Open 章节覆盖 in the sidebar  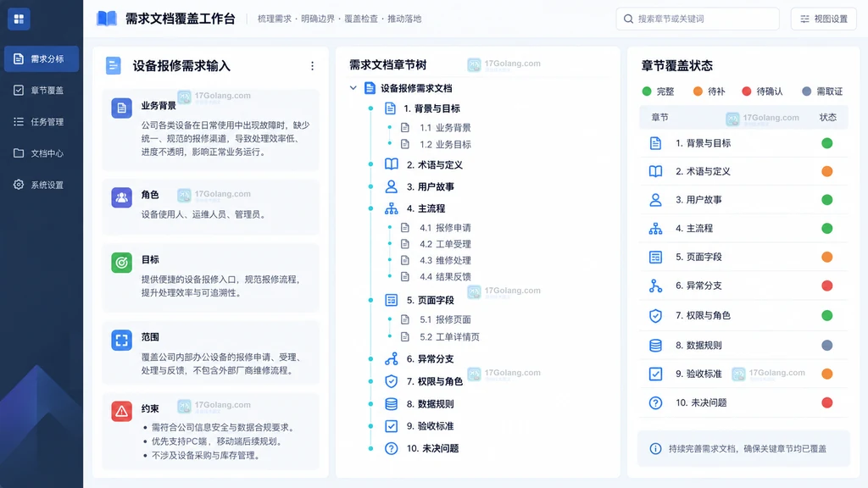tap(42, 90)
